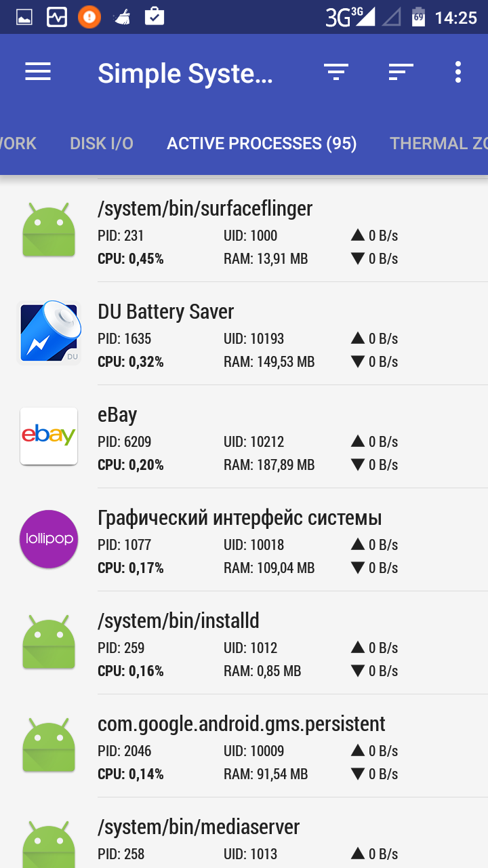Open the /system/bin/surfaceflinger process entry
Image resolution: width=488 pixels, height=868 pixels.
click(205, 209)
